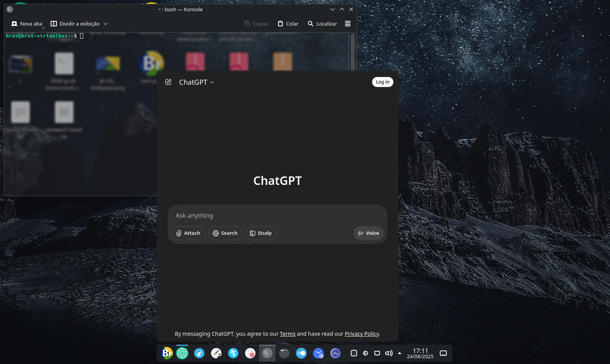This screenshot has height=364, width=610.
Task: Open the blue toggle settings app
Action: [301, 353]
